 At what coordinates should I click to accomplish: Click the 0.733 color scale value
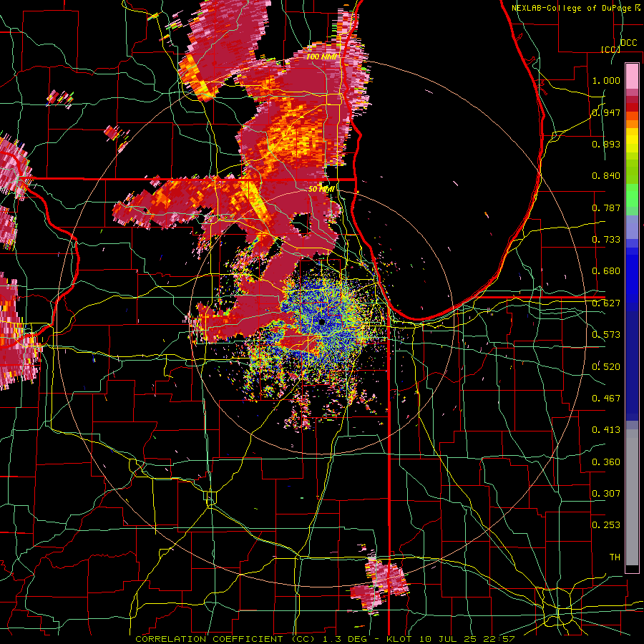(606, 240)
